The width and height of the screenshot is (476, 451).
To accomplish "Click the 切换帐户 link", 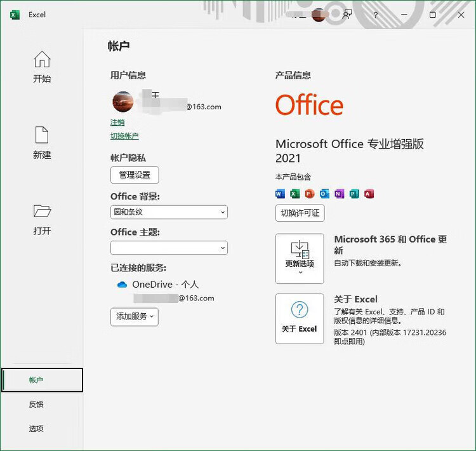I will coord(124,136).
